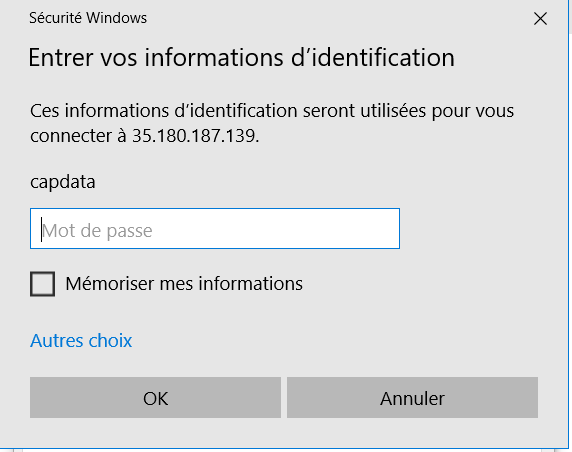Click the Sécurité Windows title text

tap(88, 18)
